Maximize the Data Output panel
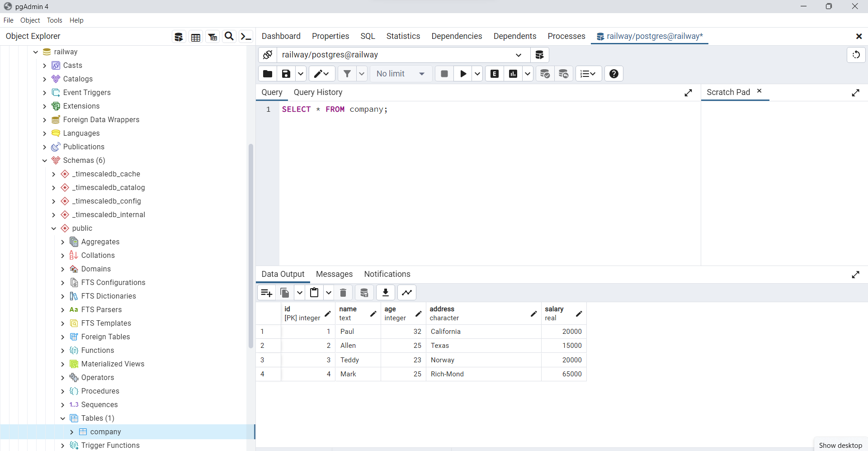The height and width of the screenshot is (451, 868). (x=855, y=275)
